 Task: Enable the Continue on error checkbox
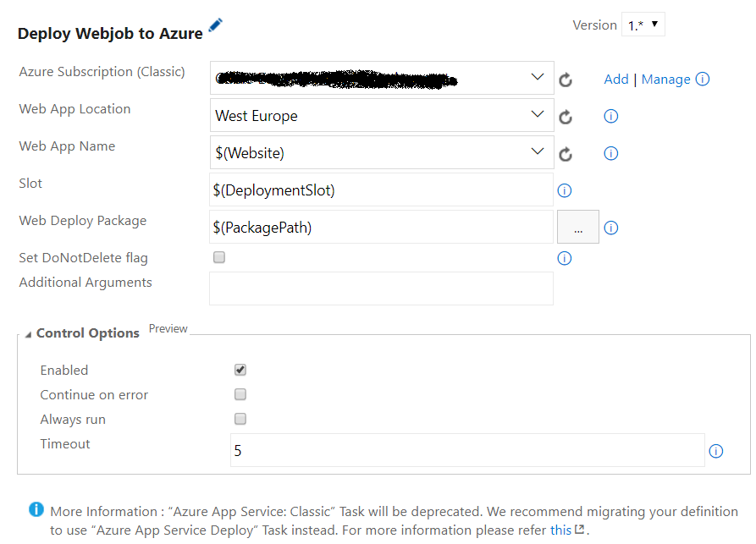click(240, 394)
